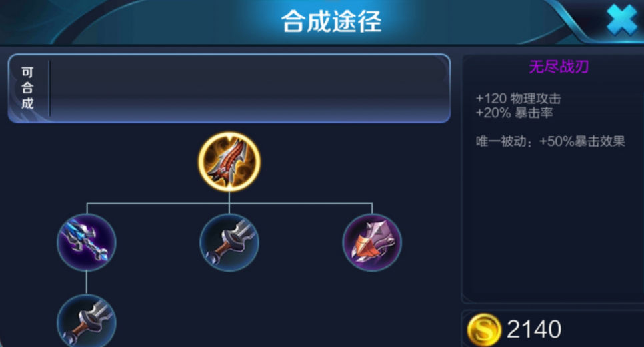Close the 合成途径 panel with the X
This screenshot has width=644, height=347.
tap(622, 20)
